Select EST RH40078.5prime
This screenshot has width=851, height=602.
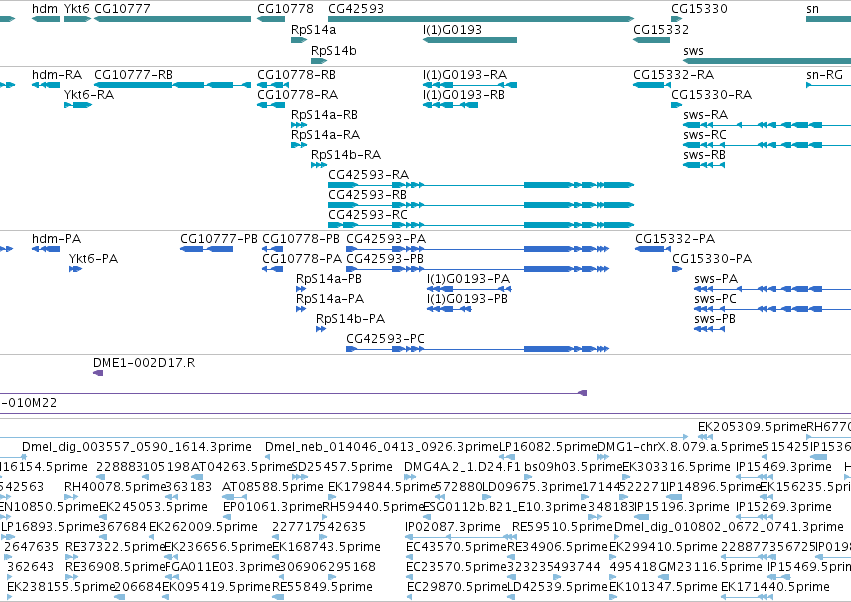pyautogui.click(x=115, y=487)
